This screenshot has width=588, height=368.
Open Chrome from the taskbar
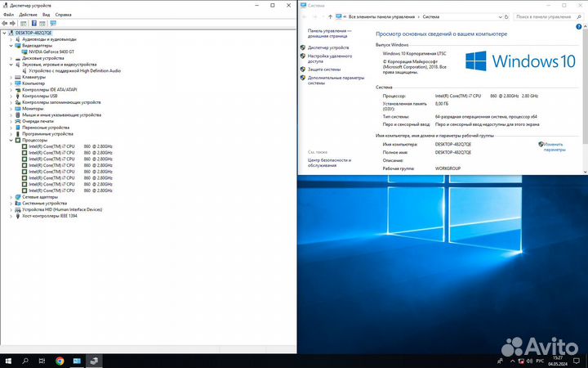click(60, 360)
